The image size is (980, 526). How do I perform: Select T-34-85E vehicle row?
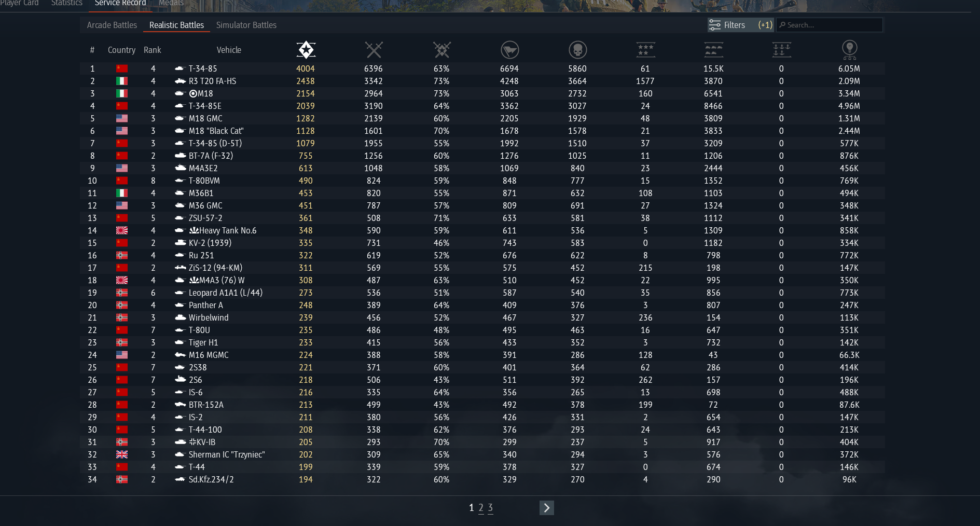coord(482,106)
